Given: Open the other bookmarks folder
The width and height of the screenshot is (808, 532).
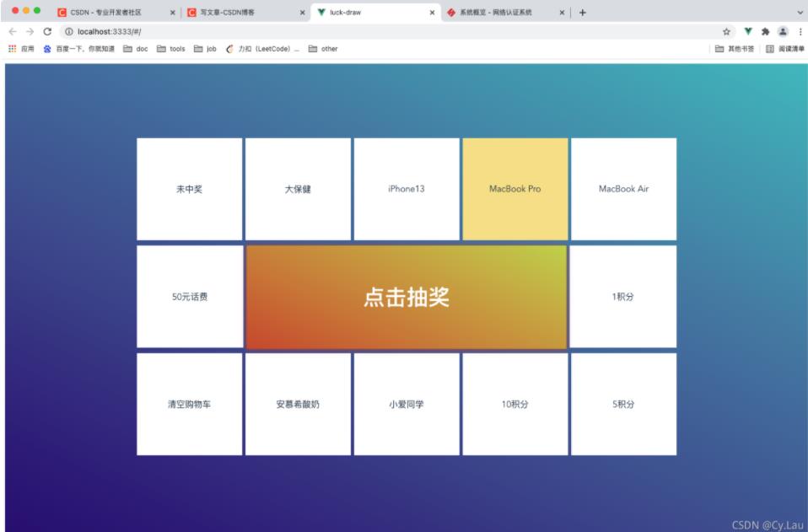Looking at the screenshot, I should [x=323, y=49].
